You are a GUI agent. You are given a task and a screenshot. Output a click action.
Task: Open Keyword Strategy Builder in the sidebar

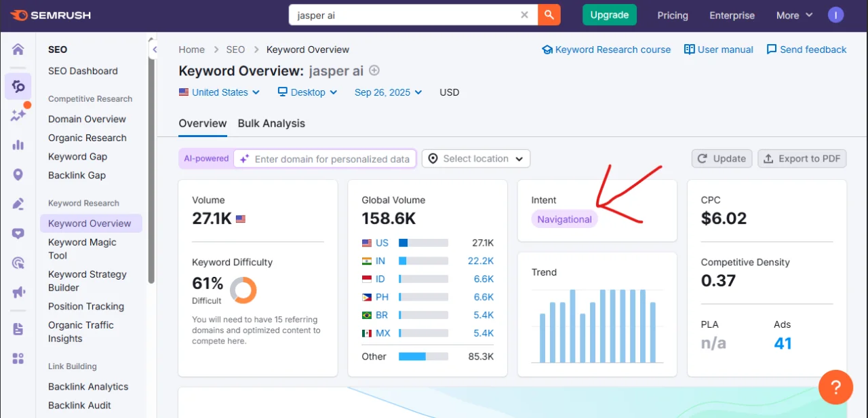[x=87, y=281]
